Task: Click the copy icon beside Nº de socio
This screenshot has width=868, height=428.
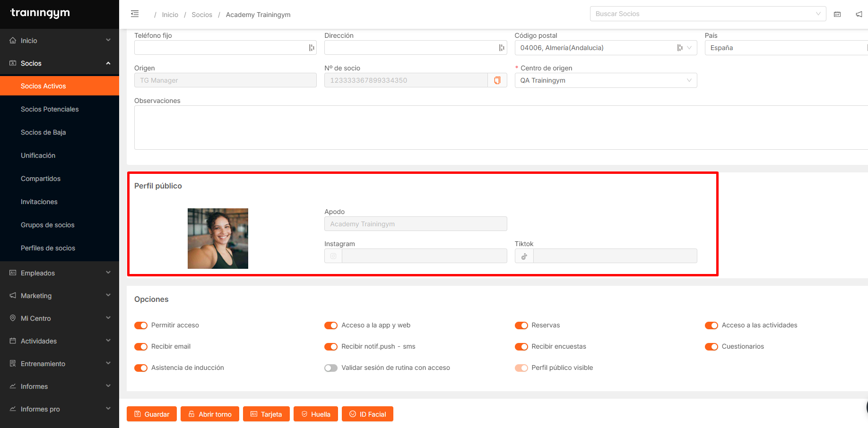Action: (x=497, y=80)
